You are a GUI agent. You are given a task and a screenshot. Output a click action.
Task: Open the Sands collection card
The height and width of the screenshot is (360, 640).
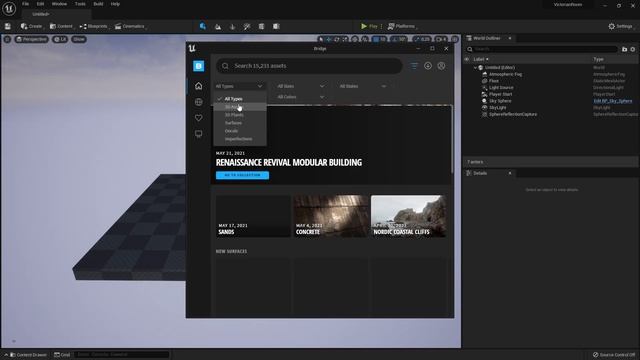point(253,216)
